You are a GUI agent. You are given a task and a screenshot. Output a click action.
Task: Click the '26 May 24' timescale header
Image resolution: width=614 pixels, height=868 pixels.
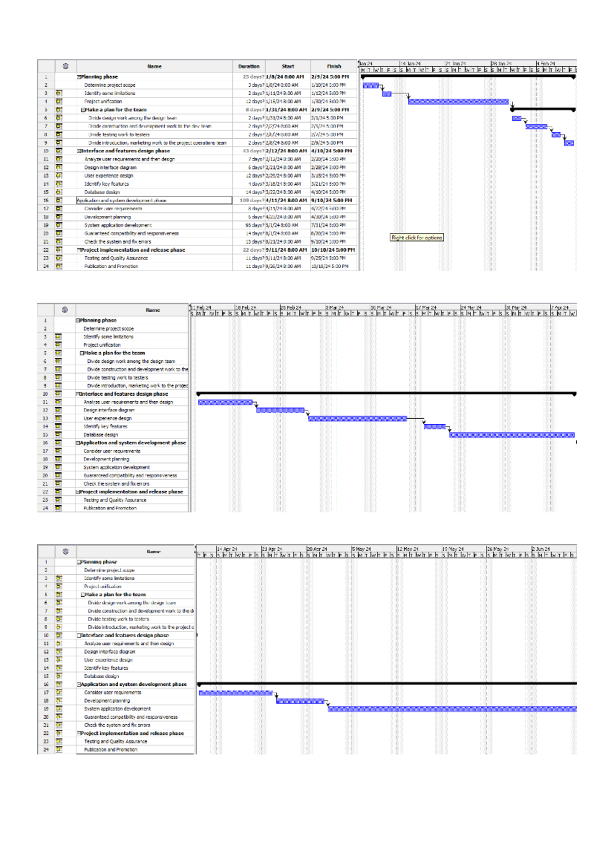tap(509, 549)
